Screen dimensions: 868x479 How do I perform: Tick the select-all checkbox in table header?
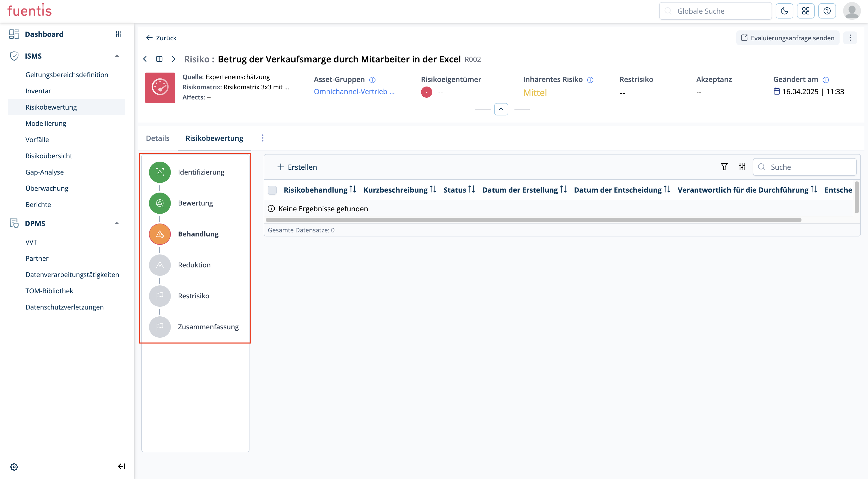[272, 190]
